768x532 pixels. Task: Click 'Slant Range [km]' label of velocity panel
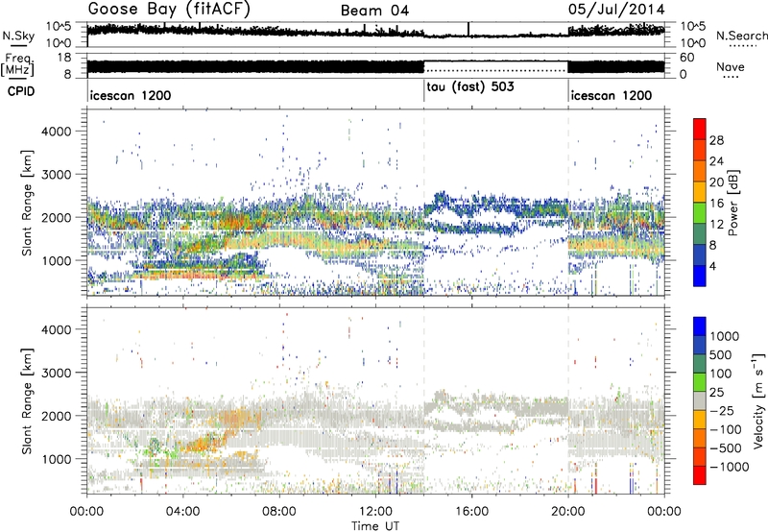pyautogui.click(x=27, y=400)
